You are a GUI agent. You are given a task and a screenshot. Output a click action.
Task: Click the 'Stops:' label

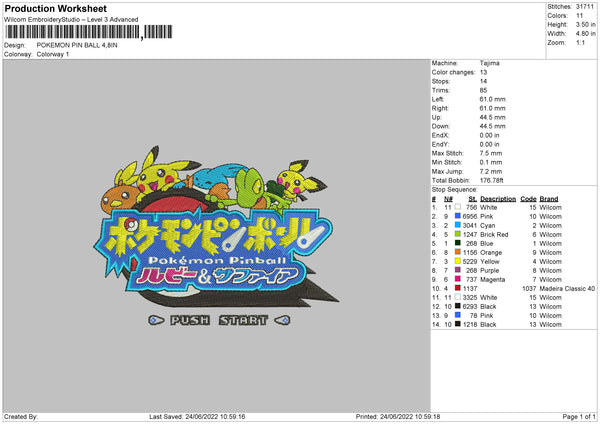440,81
